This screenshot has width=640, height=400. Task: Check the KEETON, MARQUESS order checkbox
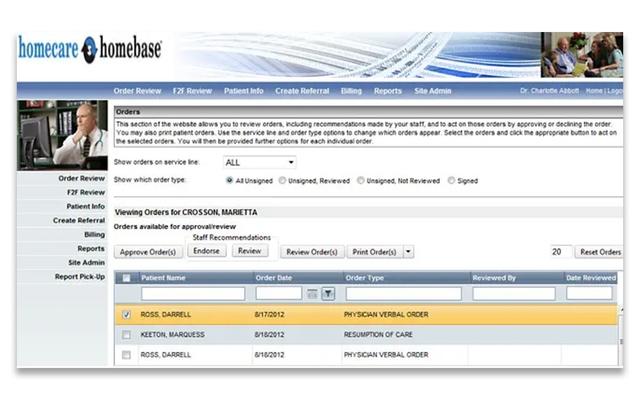click(126, 335)
